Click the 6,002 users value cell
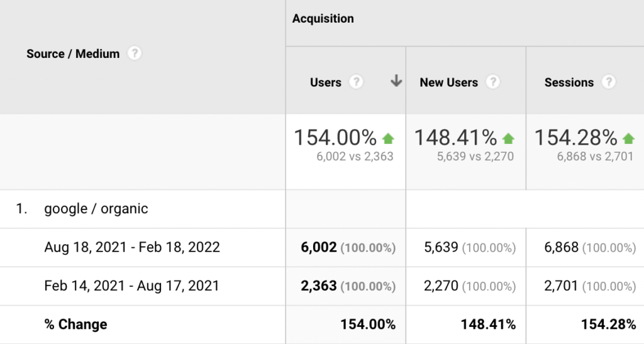 click(319, 248)
